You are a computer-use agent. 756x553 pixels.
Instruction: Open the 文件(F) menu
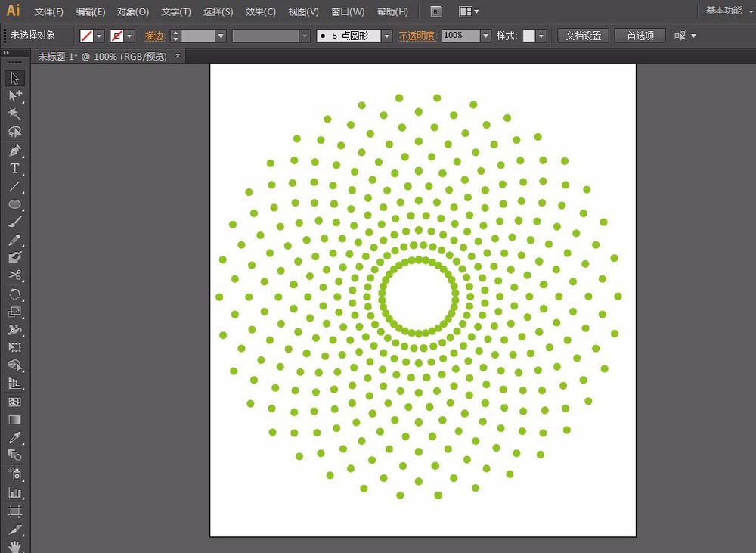[48, 11]
